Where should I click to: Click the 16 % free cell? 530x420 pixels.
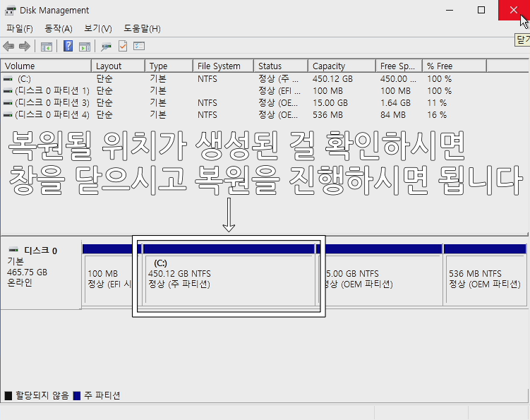437,115
